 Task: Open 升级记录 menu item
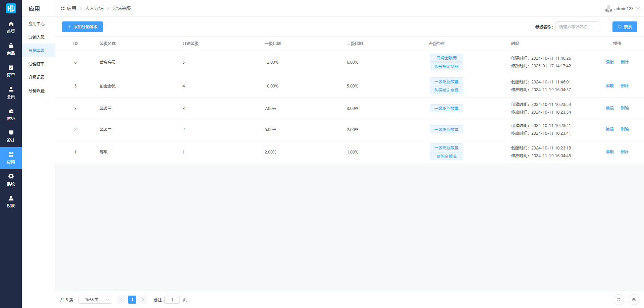click(x=37, y=77)
